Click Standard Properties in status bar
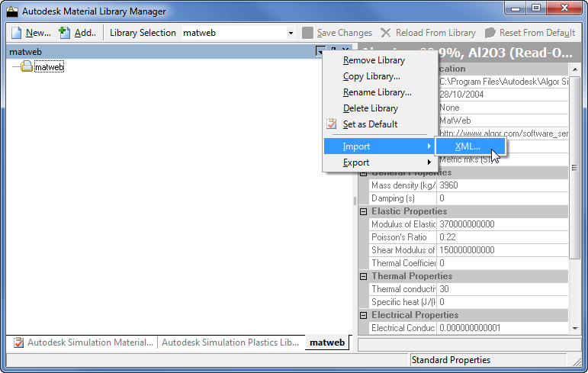The height and width of the screenshot is (373, 588). coord(451,360)
